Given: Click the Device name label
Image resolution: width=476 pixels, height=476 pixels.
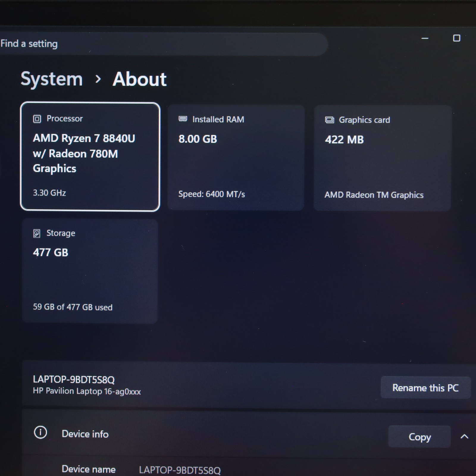Looking at the screenshot, I should 89,469.
